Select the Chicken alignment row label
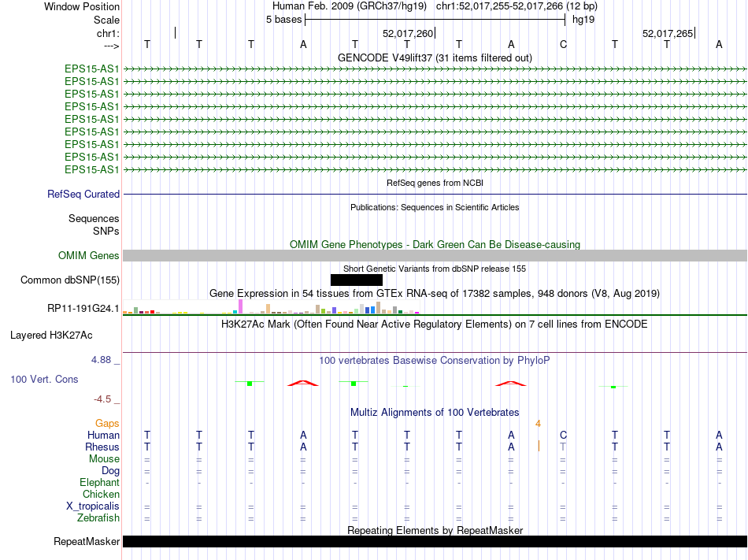Image resolution: width=748 pixels, height=560 pixels. point(101,494)
